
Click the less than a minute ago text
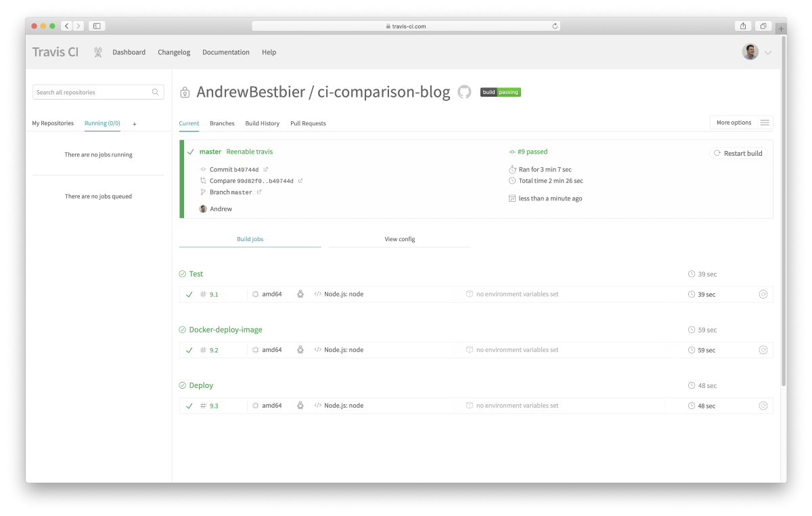[550, 198]
